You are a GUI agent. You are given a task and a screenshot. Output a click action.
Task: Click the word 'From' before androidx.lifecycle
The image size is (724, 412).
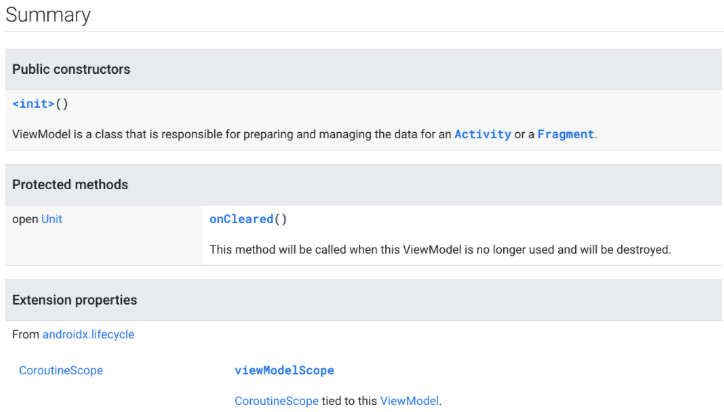coord(26,335)
